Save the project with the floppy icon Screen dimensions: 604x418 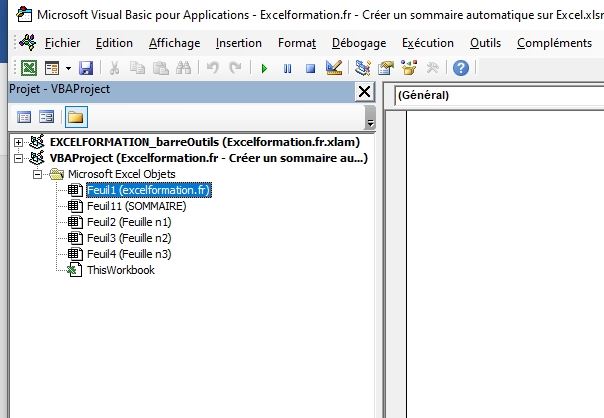tap(86, 68)
